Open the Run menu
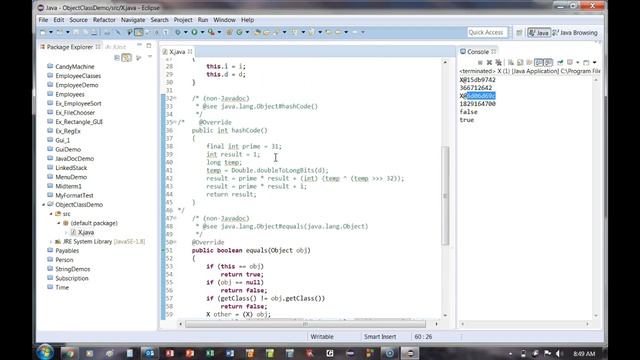 click(x=203, y=20)
